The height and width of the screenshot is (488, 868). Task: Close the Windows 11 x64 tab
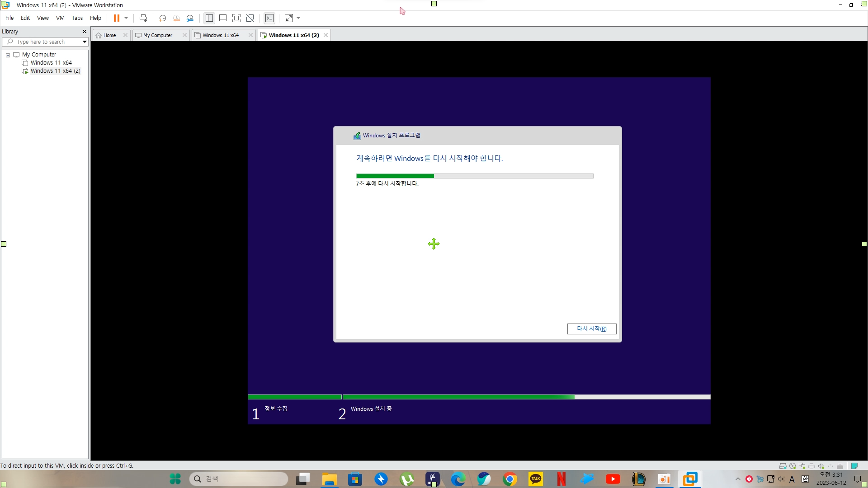[x=250, y=35]
